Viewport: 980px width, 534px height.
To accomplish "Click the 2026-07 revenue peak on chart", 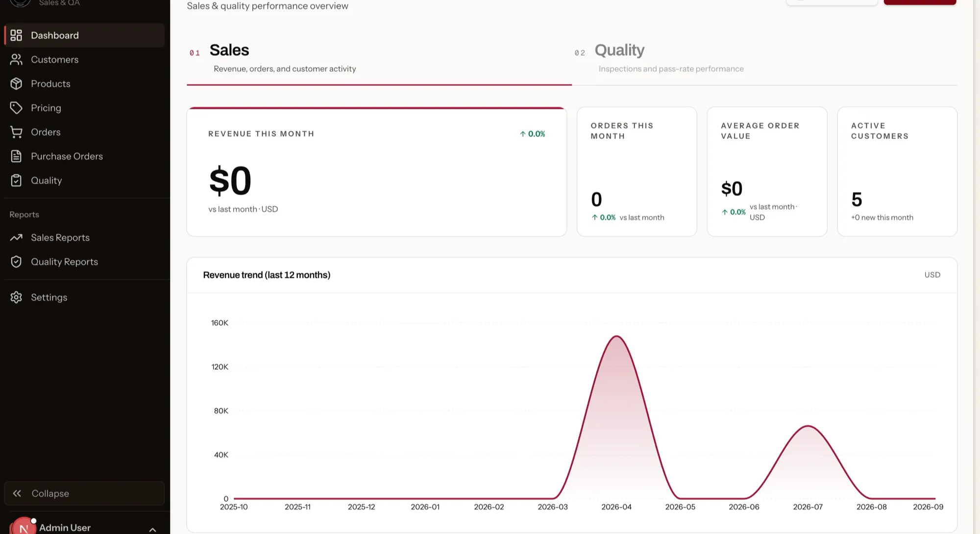I will [x=808, y=426].
